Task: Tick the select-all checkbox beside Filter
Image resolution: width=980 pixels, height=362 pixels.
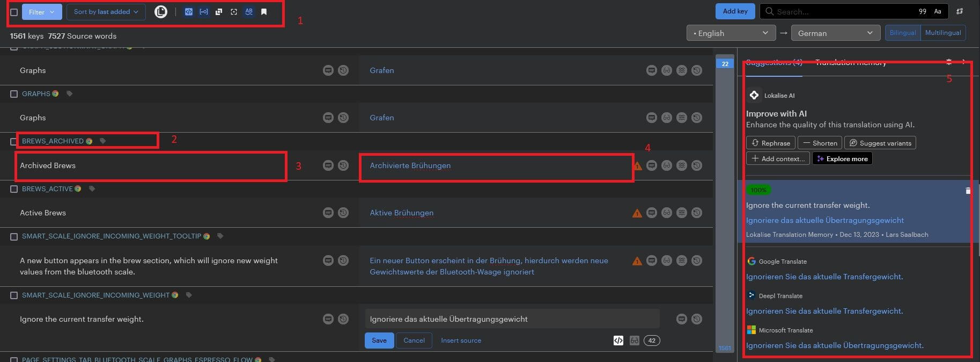Action: click(x=14, y=12)
